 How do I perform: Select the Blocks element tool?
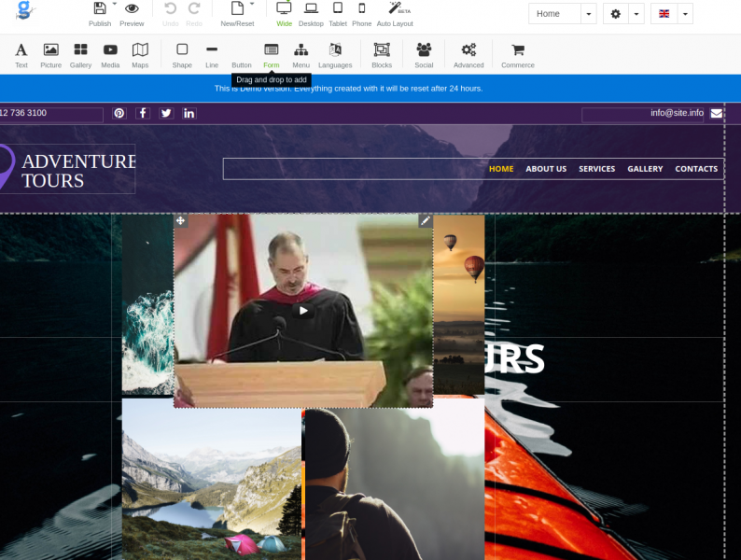pyautogui.click(x=382, y=55)
